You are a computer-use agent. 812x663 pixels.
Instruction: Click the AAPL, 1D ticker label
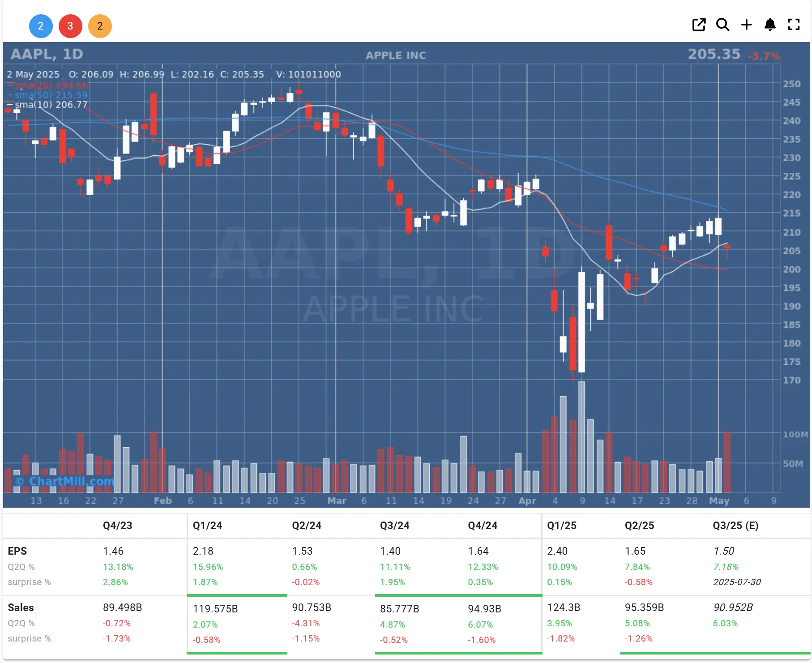(x=47, y=54)
